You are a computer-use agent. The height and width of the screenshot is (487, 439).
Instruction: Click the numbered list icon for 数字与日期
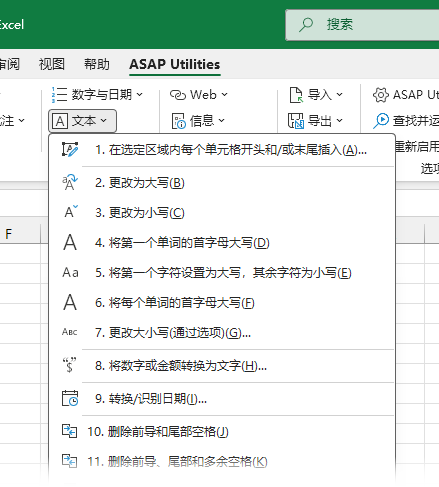[x=60, y=95]
